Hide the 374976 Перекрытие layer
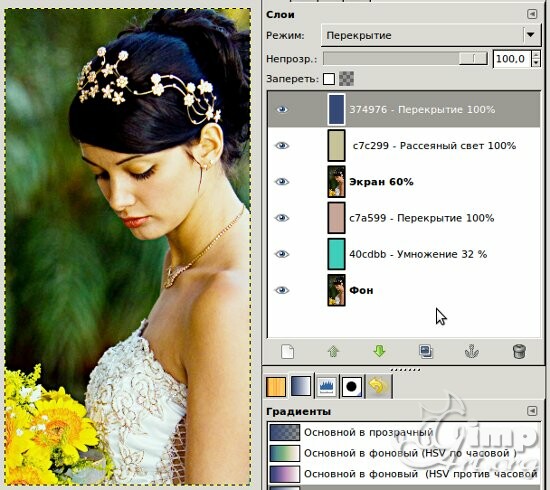This screenshot has width=550, height=490. point(282,110)
